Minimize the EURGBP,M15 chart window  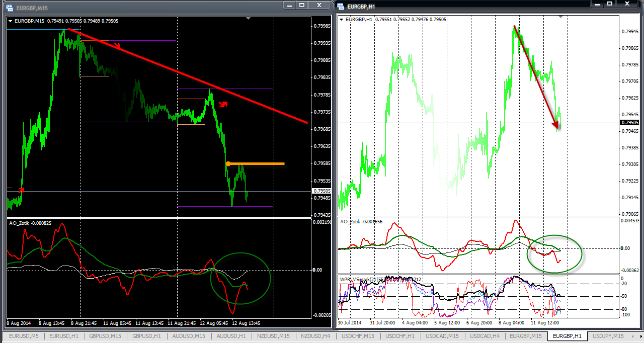(289, 5)
